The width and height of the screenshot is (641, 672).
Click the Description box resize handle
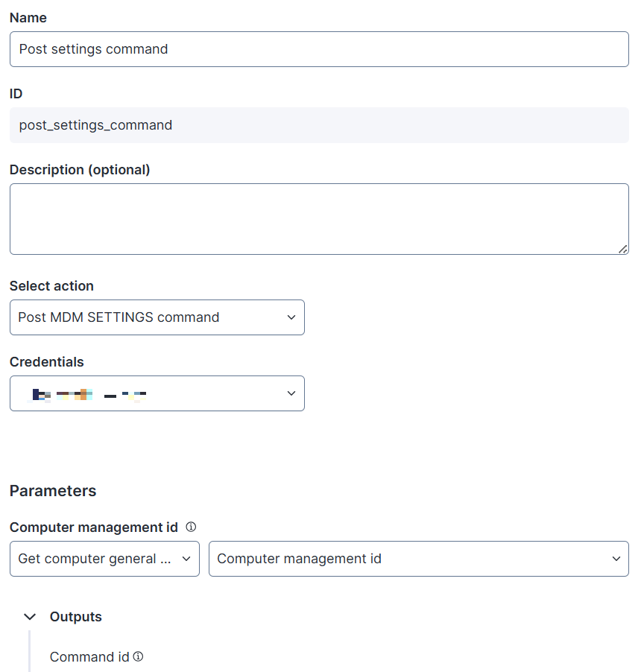coord(622,249)
